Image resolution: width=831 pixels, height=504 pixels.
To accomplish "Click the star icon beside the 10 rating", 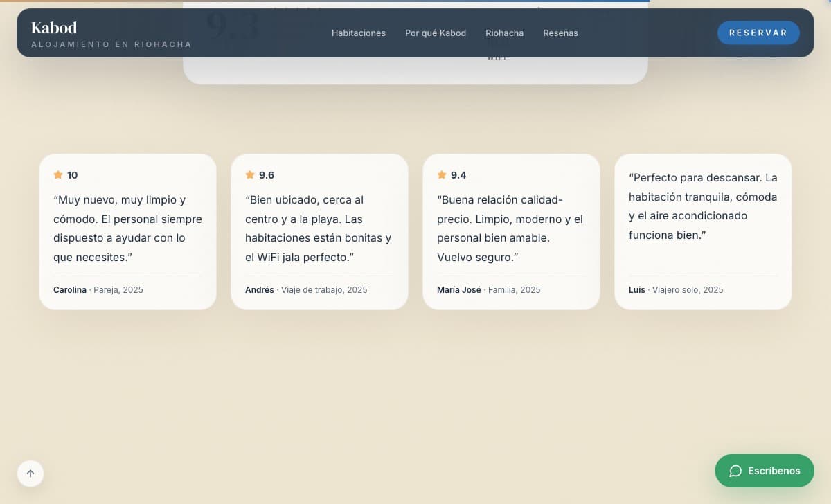I will 58,175.
